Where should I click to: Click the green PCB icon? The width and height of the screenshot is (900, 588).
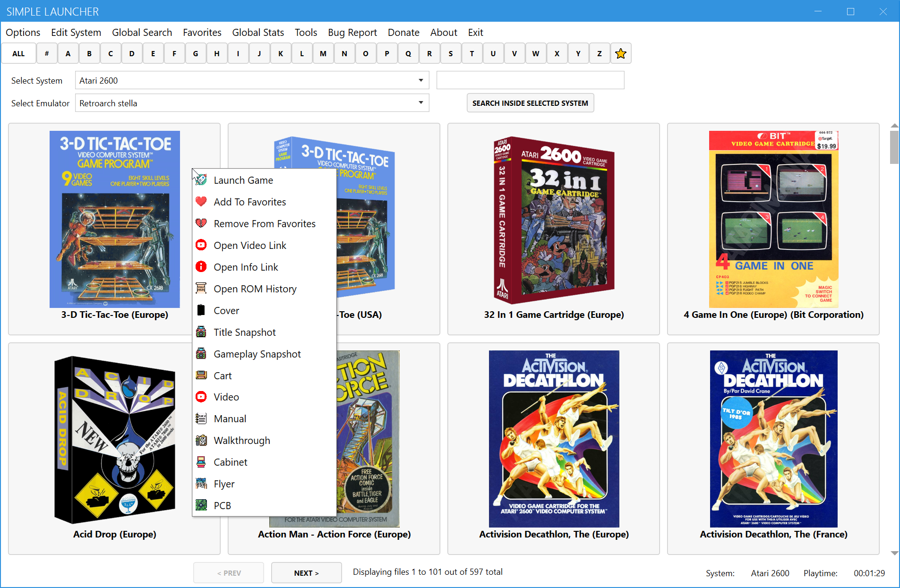coord(201,505)
